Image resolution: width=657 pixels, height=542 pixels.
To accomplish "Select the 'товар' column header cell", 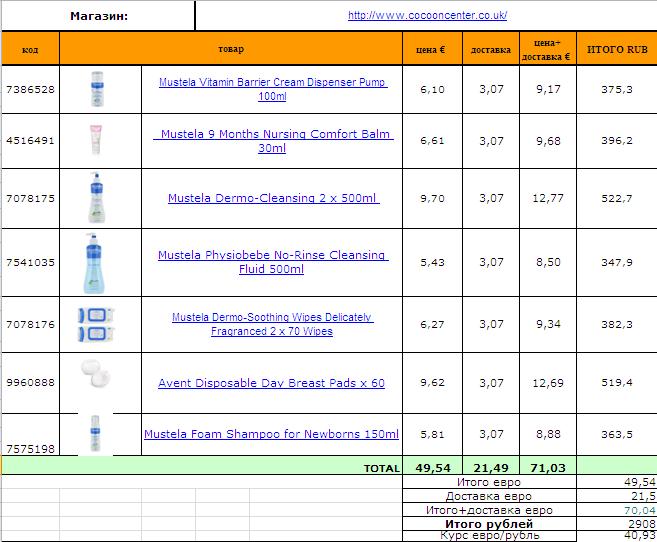I will pyautogui.click(x=230, y=49).
